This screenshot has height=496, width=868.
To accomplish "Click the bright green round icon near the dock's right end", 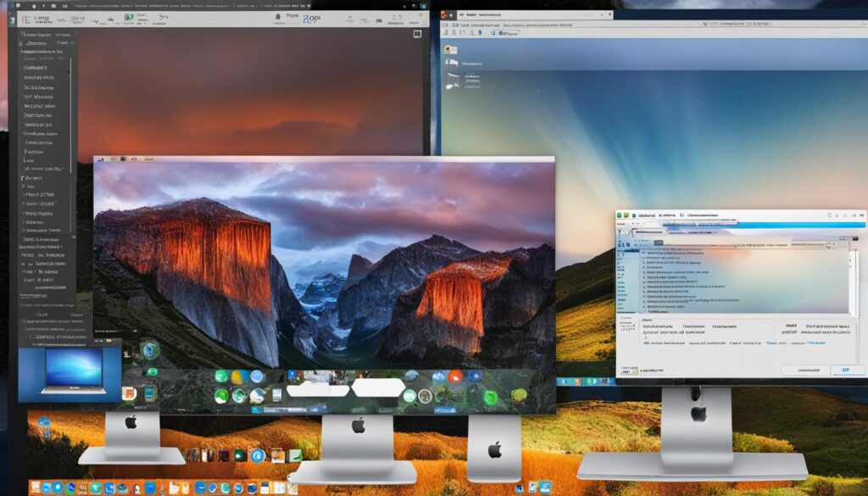I will pos(491,397).
